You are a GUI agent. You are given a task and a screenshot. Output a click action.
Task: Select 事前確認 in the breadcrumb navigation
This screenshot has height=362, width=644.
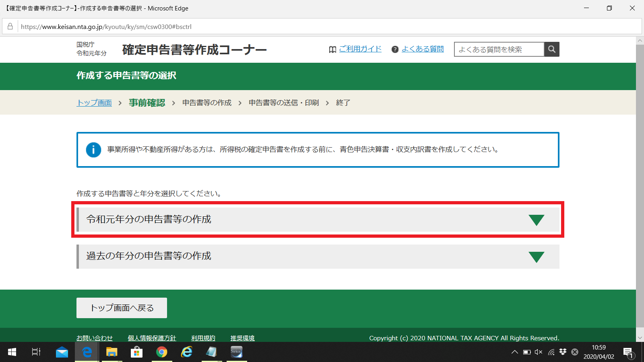coord(147,103)
